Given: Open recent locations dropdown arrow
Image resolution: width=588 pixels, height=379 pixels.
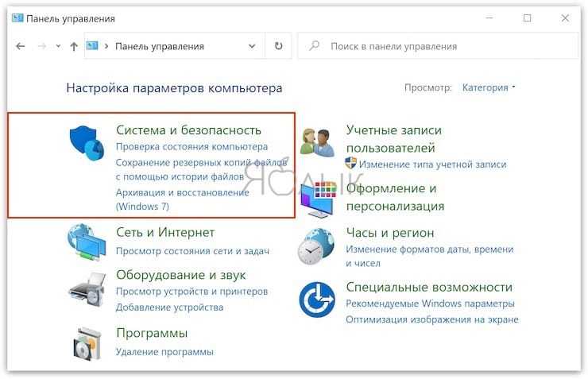Looking at the screenshot, I should point(58,46).
